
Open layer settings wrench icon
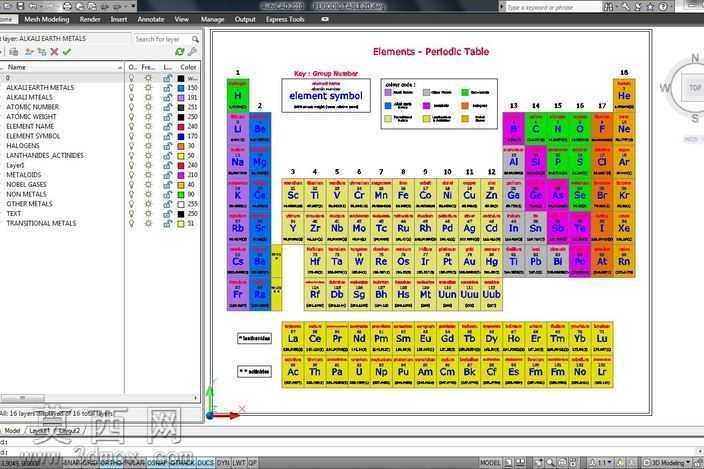193,51
